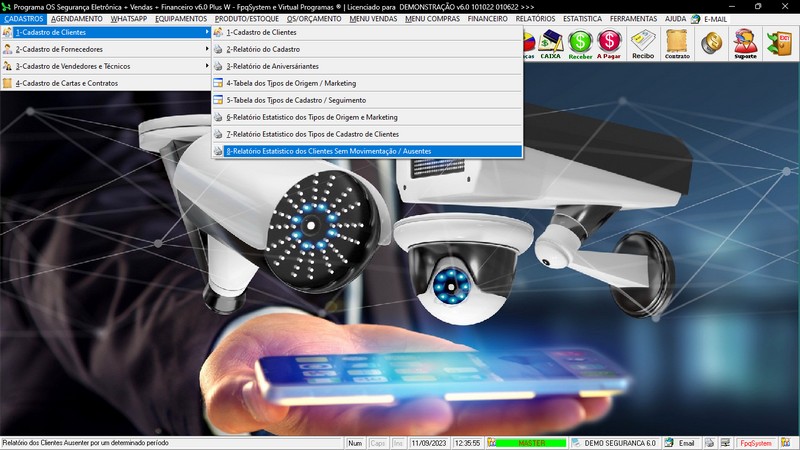800x450 pixels.
Task: Click the green MASTER user indicator
Action: [x=530, y=443]
